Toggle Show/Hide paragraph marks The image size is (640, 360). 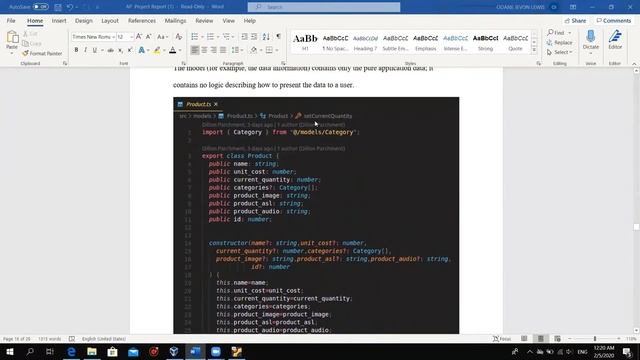click(278, 37)
